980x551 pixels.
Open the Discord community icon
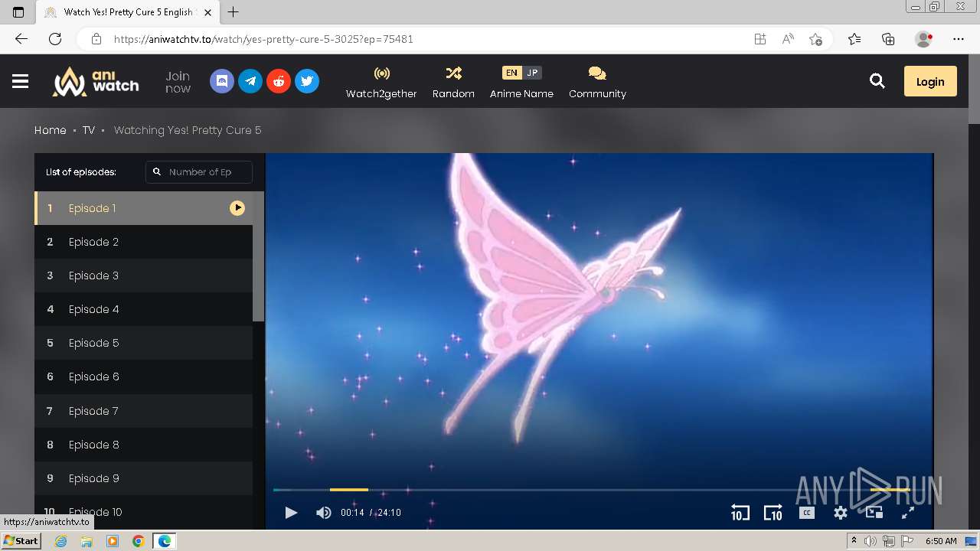coord(222,81)
